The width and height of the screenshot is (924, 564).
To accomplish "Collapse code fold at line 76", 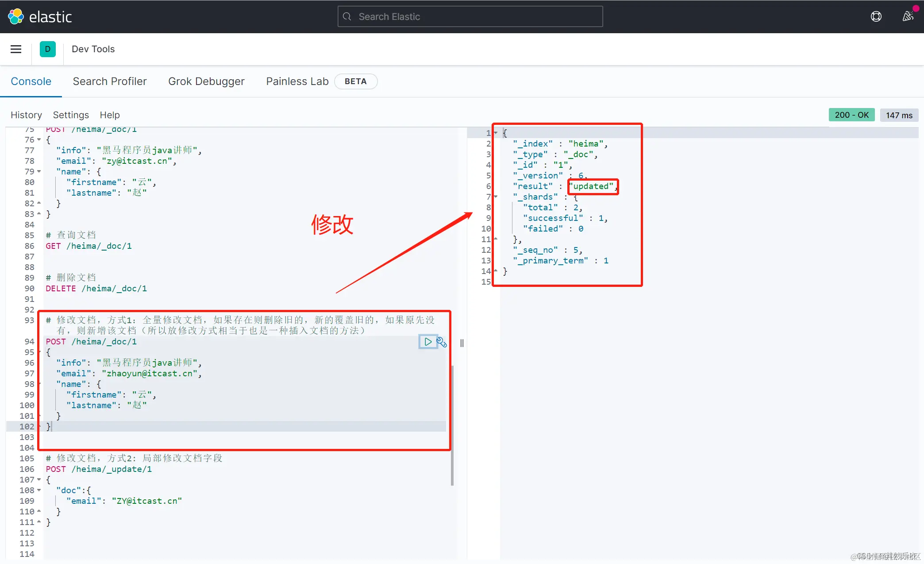I will [39, 140].
